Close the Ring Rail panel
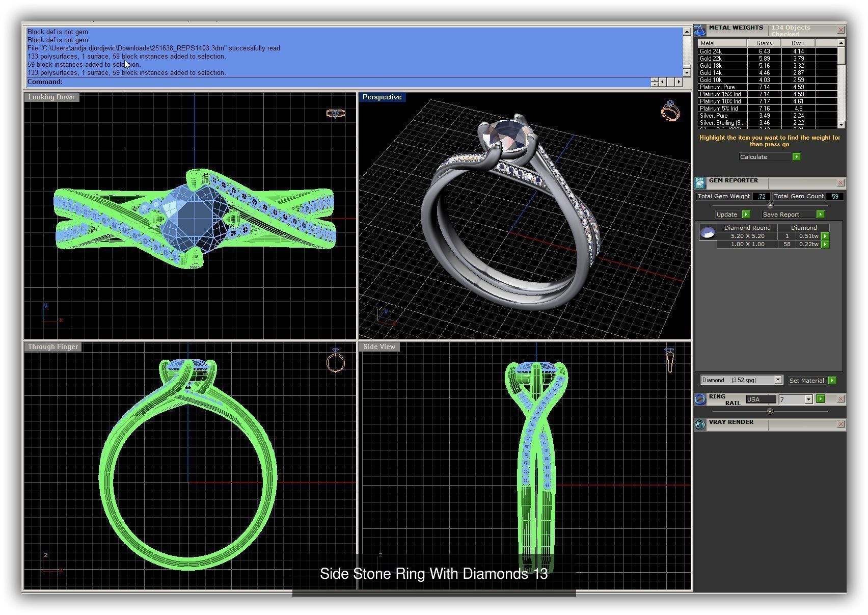 click(x=840, y=399)
